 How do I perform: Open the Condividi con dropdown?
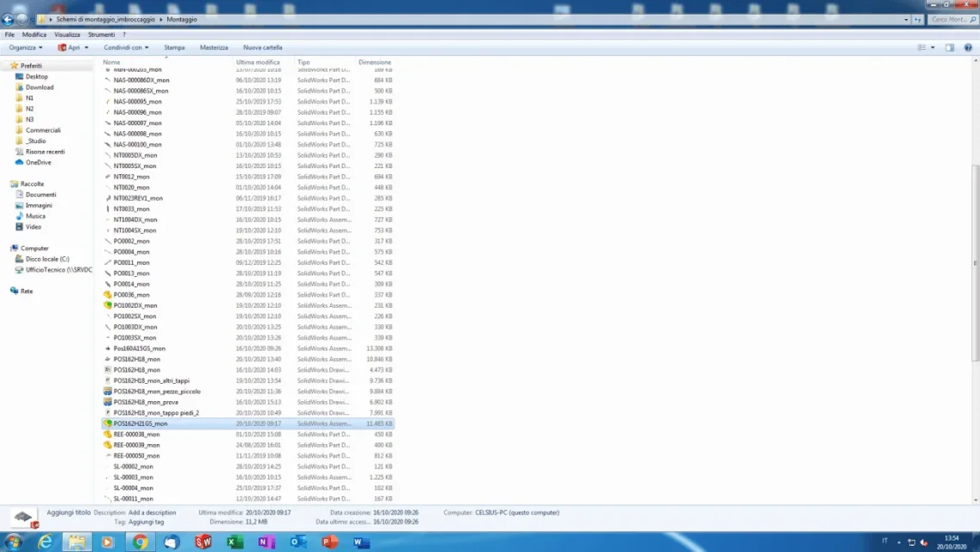pos(126,47)
